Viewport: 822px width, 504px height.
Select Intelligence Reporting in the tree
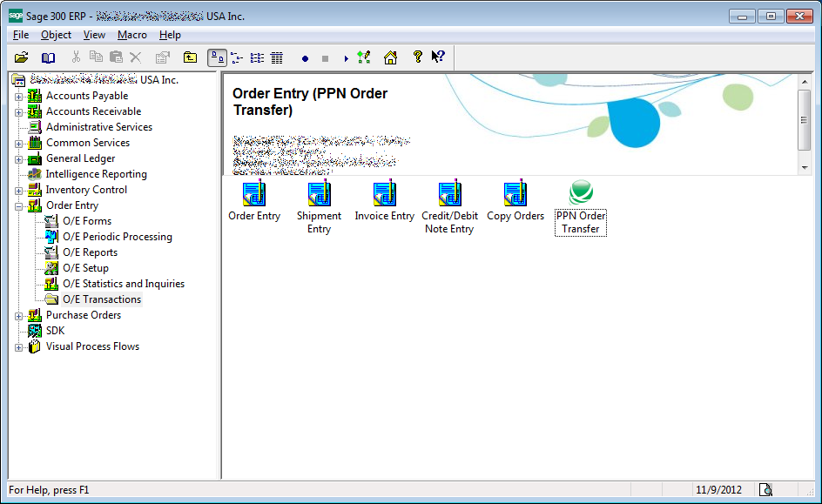pos(97,174)
